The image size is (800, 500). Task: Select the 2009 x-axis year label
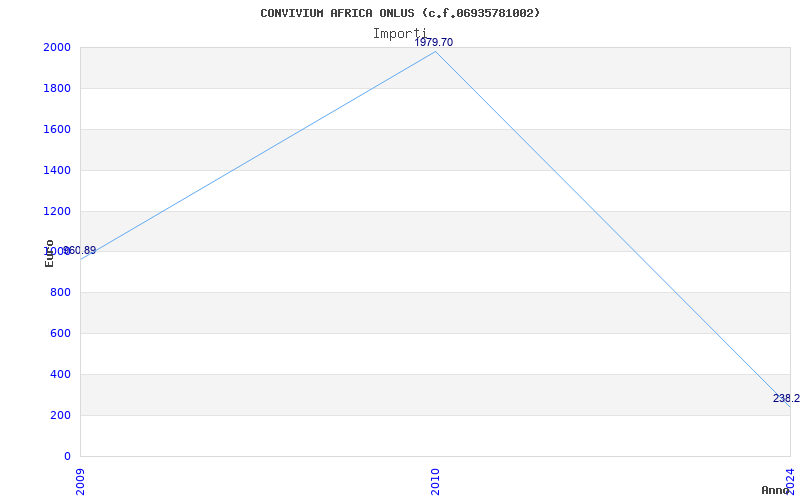pos(80,481)
